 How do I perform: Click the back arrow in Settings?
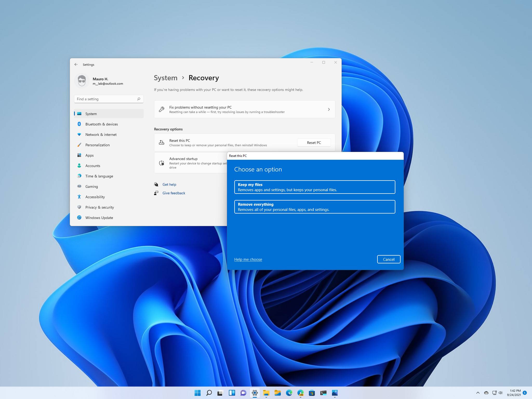(76, 64)
